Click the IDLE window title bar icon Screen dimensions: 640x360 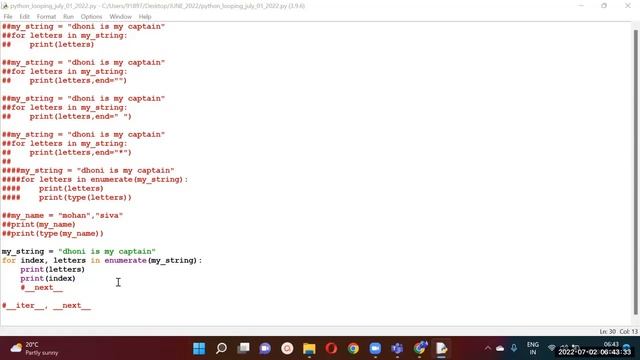coord(5,6)
